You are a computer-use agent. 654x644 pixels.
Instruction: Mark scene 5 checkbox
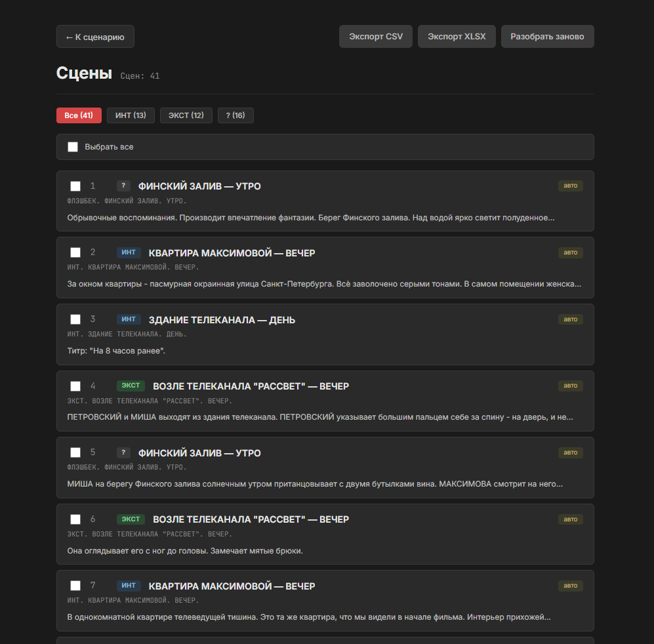[75, 453]
